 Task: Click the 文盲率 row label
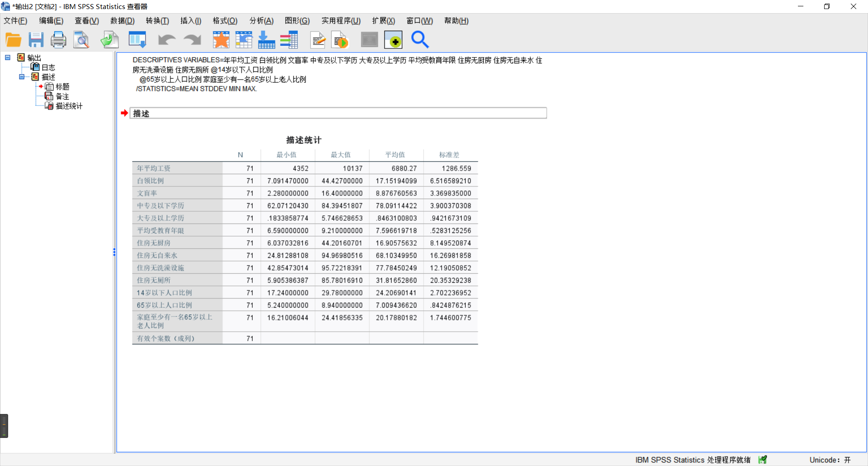pyautogui.click(x=147, y=193)
